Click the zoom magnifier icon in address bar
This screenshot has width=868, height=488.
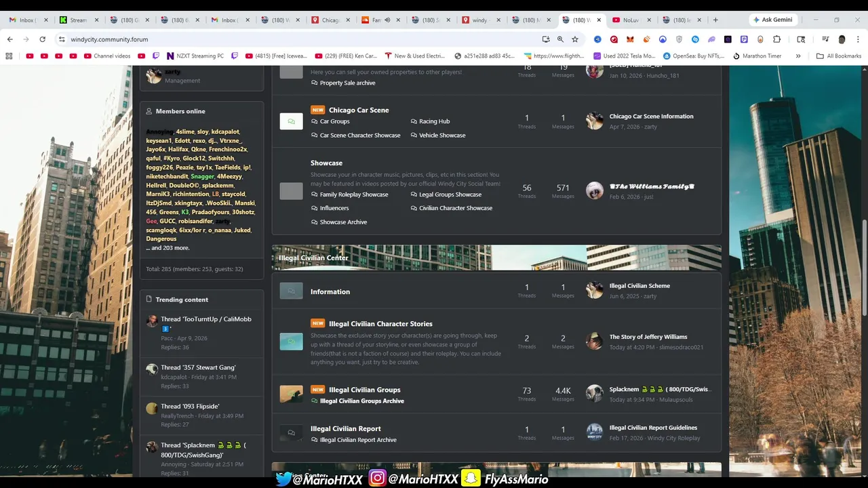[560, 39]
